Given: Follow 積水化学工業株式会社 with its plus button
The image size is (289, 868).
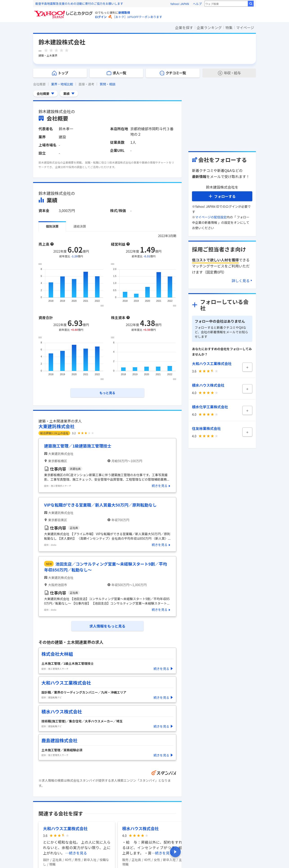Looking at the screenshot, I should pyautogui.click(x=247, y=410).
